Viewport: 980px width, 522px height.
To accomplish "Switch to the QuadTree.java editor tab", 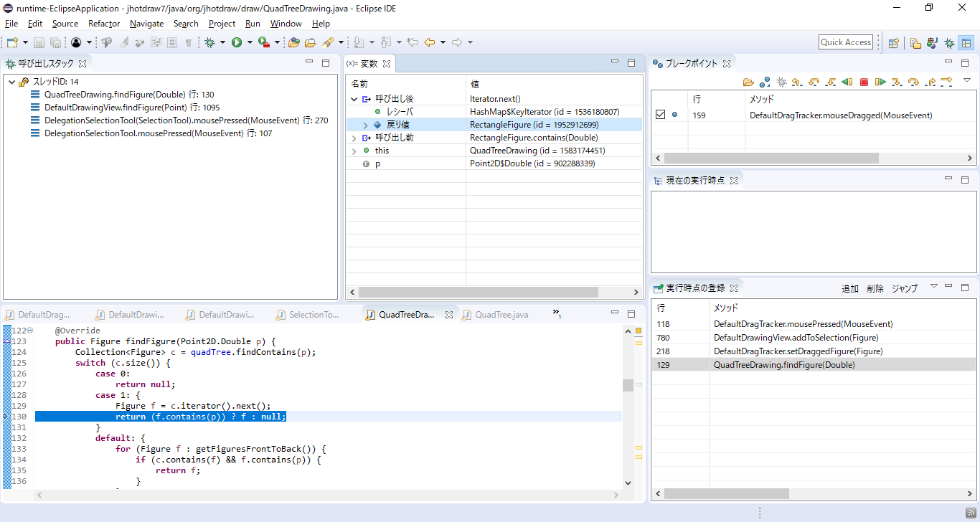I will click(495, 315).
